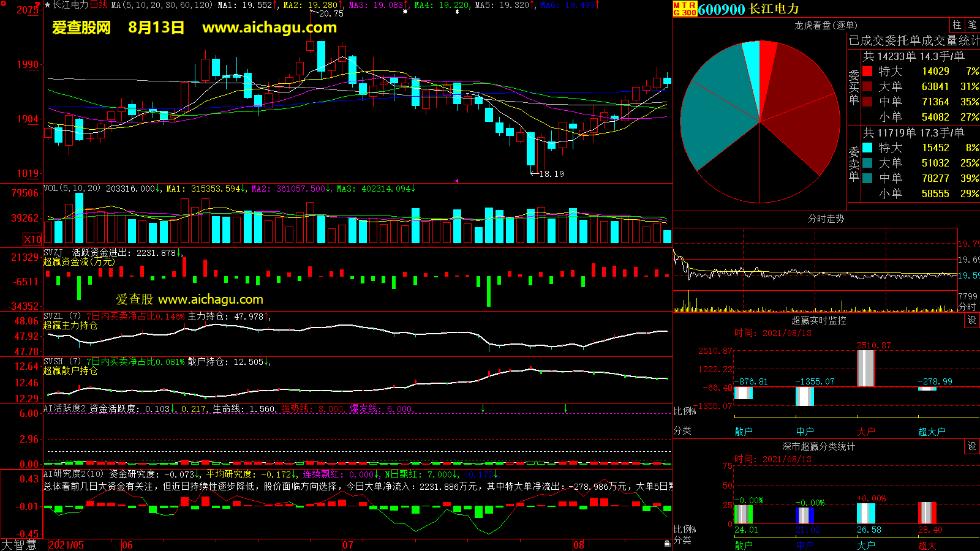Click the 超大户 category label in monitor
Image resolution: width=980 pixels, height=551 pixels.
932,432
